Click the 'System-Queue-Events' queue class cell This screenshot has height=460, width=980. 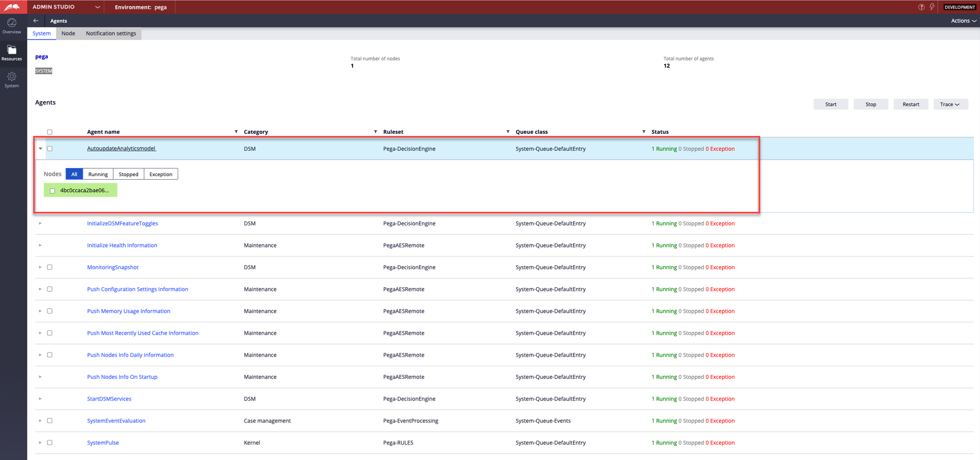pos(543,420)
